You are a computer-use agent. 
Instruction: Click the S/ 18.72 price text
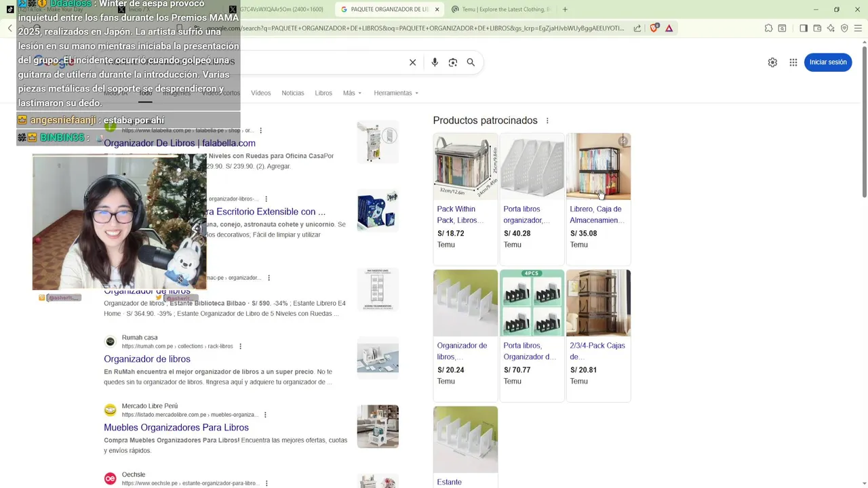click(x=450, y=234)
